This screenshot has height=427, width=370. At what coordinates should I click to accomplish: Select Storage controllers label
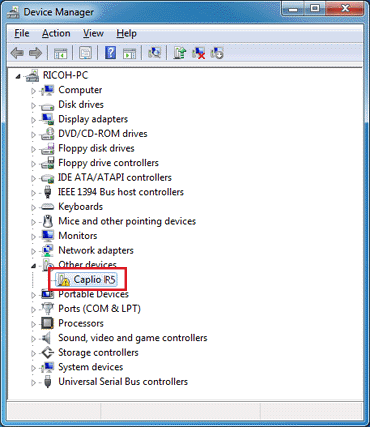click(x=98, y=353)
